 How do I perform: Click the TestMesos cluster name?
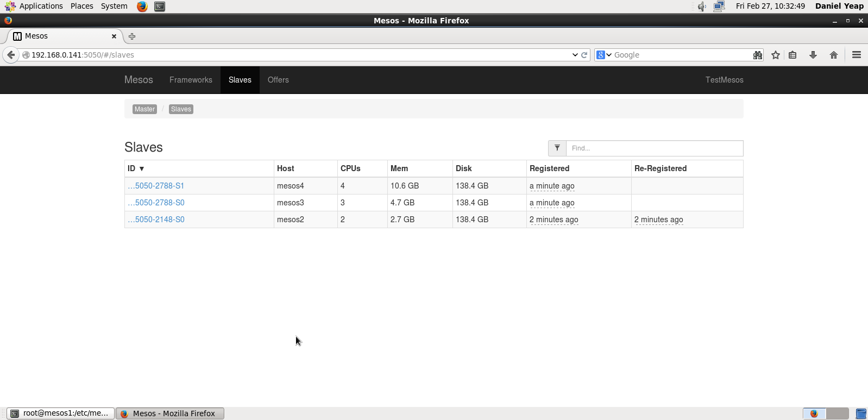coord(725,80)
